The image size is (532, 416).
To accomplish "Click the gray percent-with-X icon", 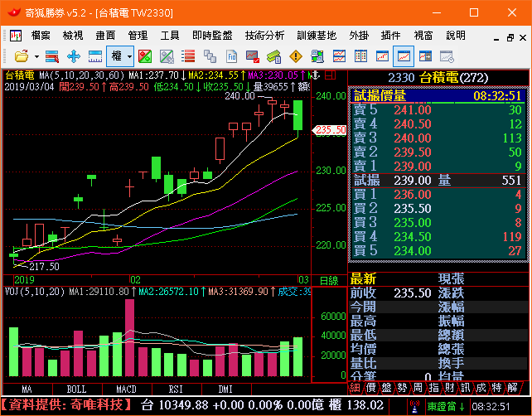I will [167, 56].
